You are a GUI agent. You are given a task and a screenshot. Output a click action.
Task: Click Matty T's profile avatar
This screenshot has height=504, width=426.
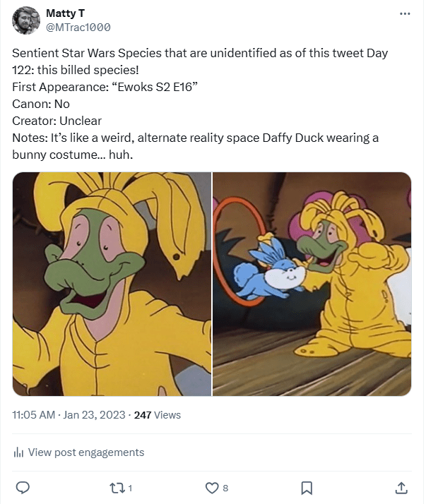point(26,20)
